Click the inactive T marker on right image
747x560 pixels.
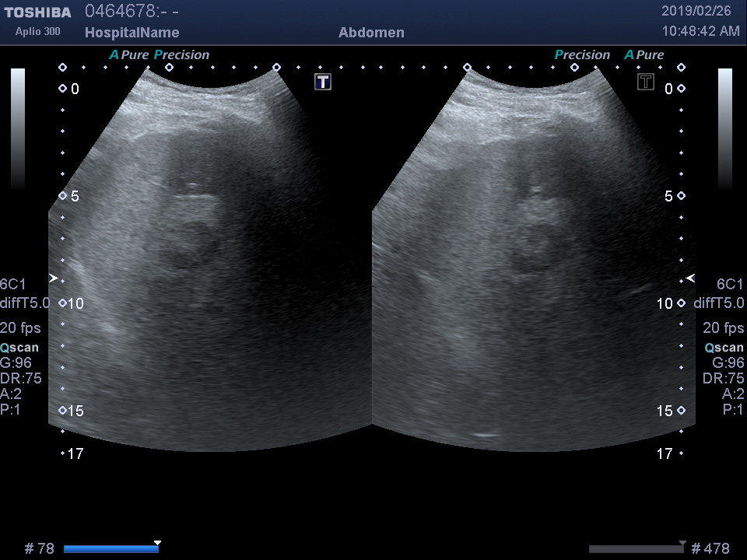point(645,82)
